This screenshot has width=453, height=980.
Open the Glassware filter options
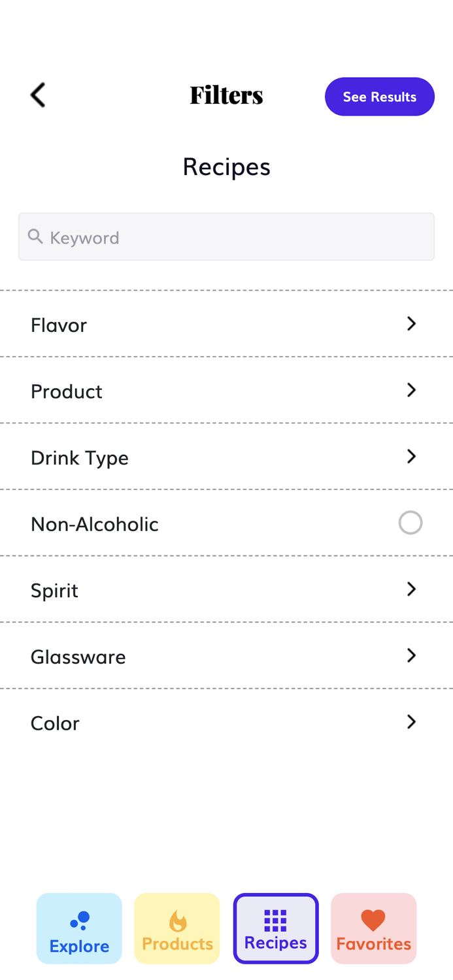click(411, 655)
